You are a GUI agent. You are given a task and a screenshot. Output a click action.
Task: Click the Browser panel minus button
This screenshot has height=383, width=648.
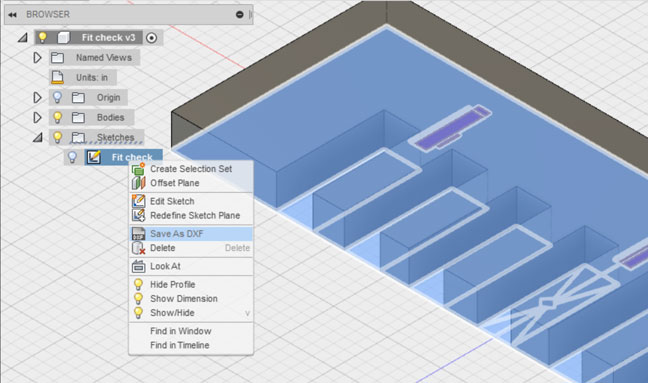point(239,14)
